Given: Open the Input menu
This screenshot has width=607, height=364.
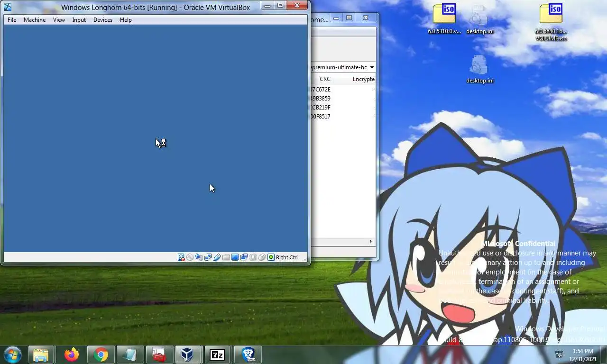Looking at the screenshot, I should pyautogui.click(x=79, y=20).
